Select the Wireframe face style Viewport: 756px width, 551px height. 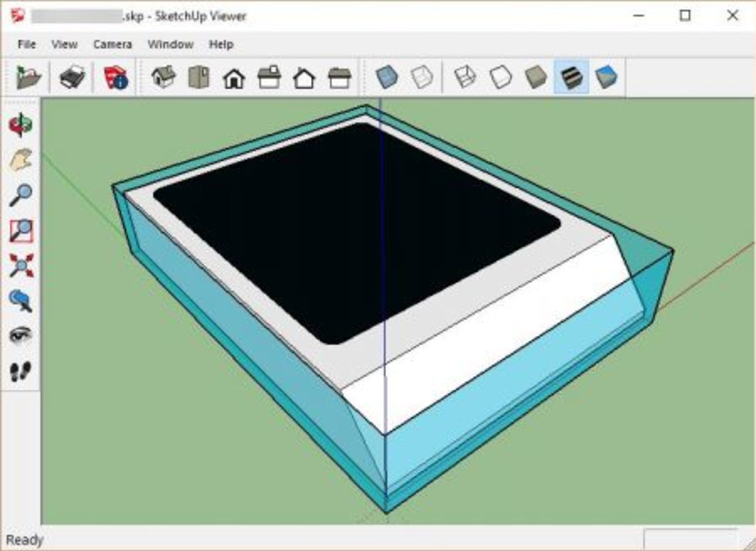(465, 77)
